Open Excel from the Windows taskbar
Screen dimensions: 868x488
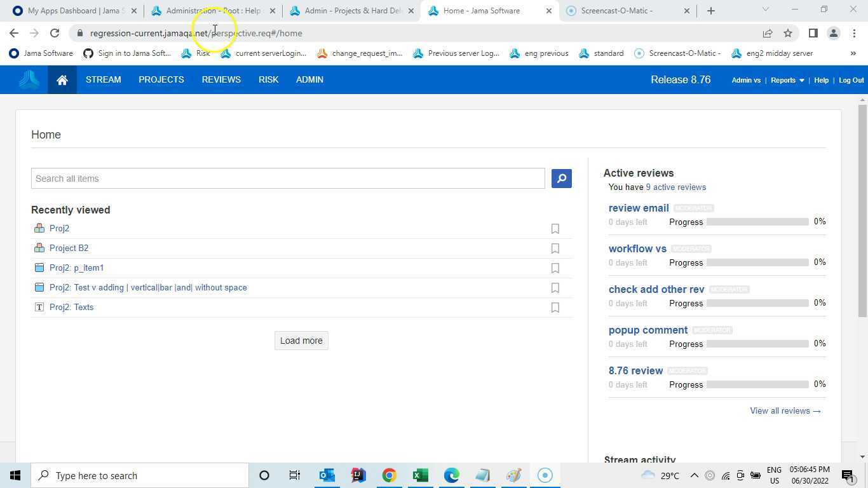pyautogui.click(x=420, y=475)
